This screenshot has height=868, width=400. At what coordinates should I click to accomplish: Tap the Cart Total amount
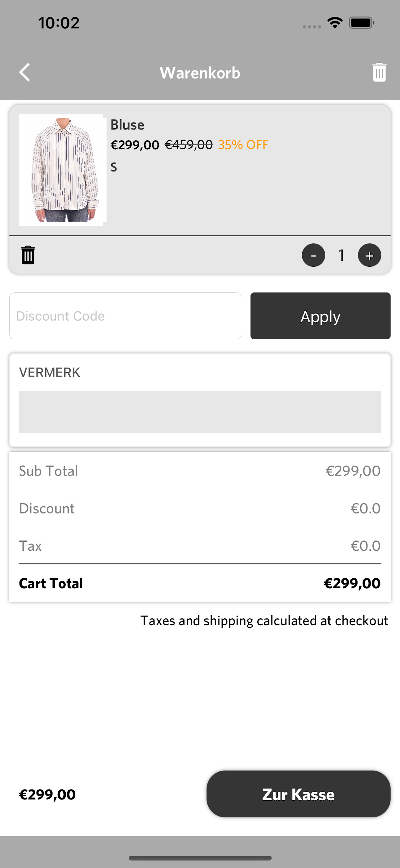coord(352,583)
